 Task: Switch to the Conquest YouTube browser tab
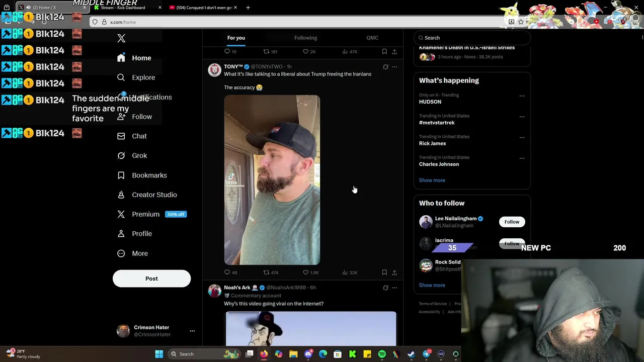(x=204, y=8)
